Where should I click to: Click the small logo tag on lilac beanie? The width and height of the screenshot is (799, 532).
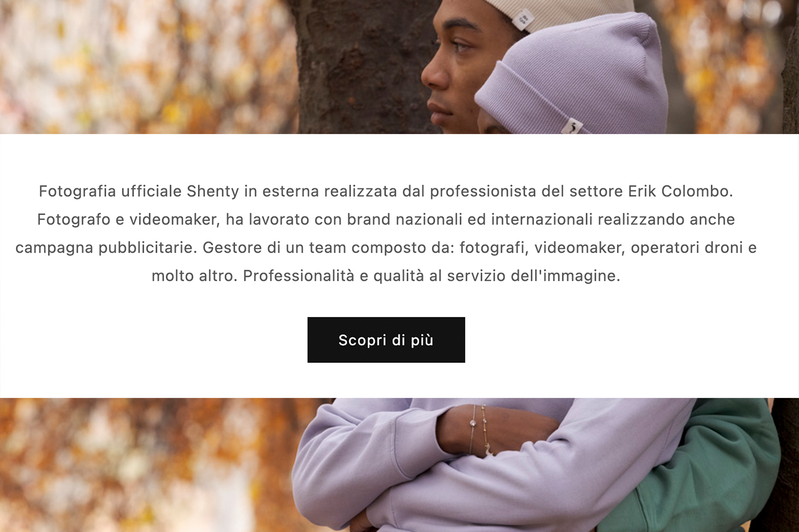point(572,126)
